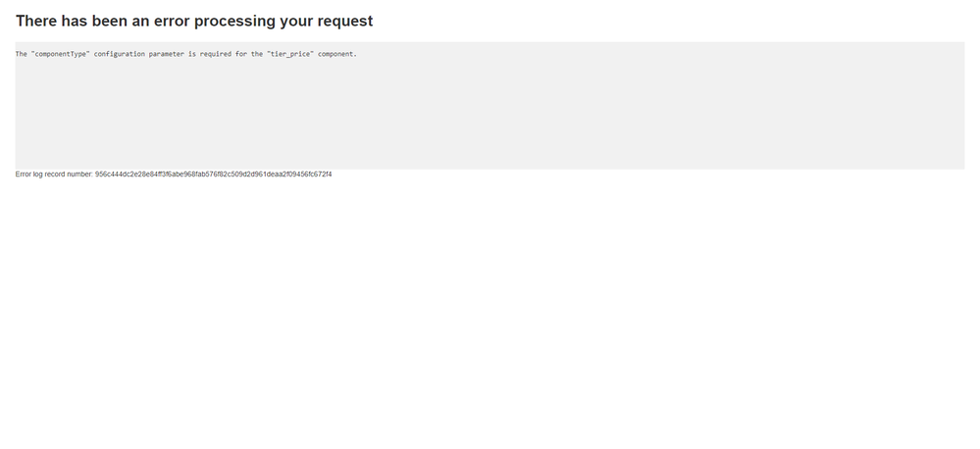Click "number:" in the error log line
The image size is (980, 449).
coord(80,175)
